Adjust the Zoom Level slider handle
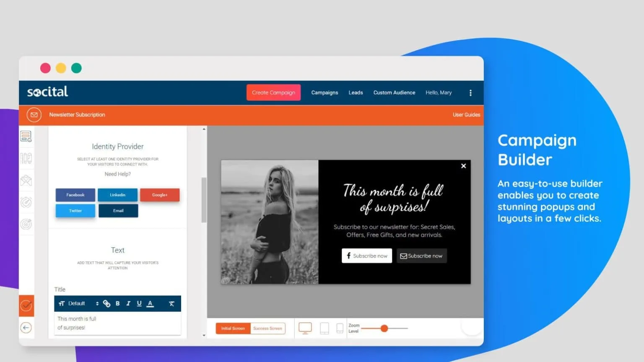644x362 pixels. coord(384,328)
